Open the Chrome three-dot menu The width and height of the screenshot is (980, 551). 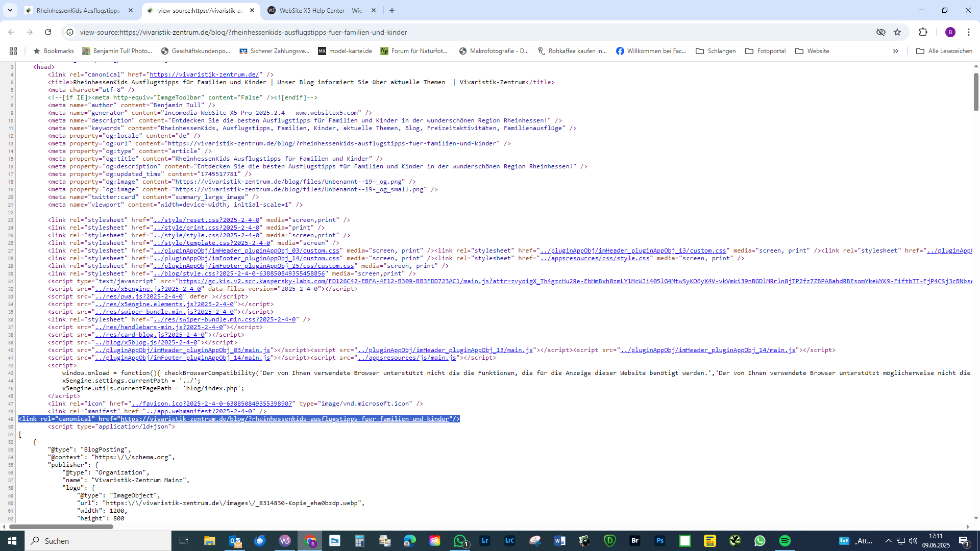[969, 32]
